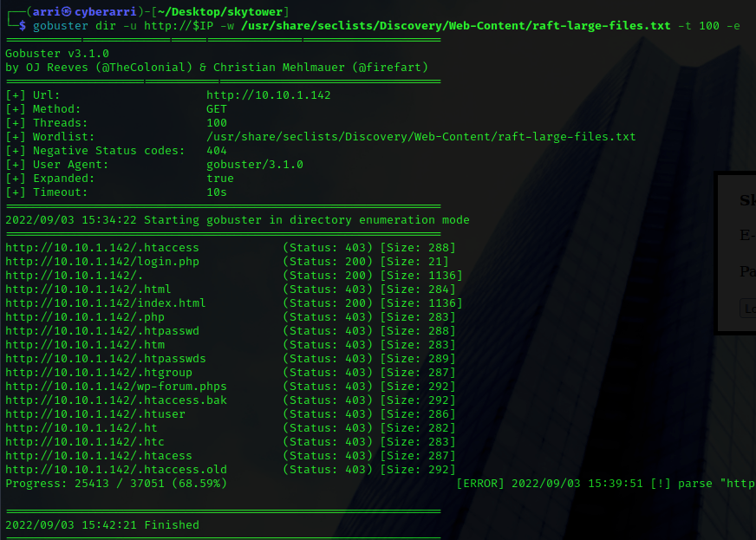The width and height of the screenshot is (756, 540).
Task: Click the .htaccess.old result URL
Action: coord(116,470)
